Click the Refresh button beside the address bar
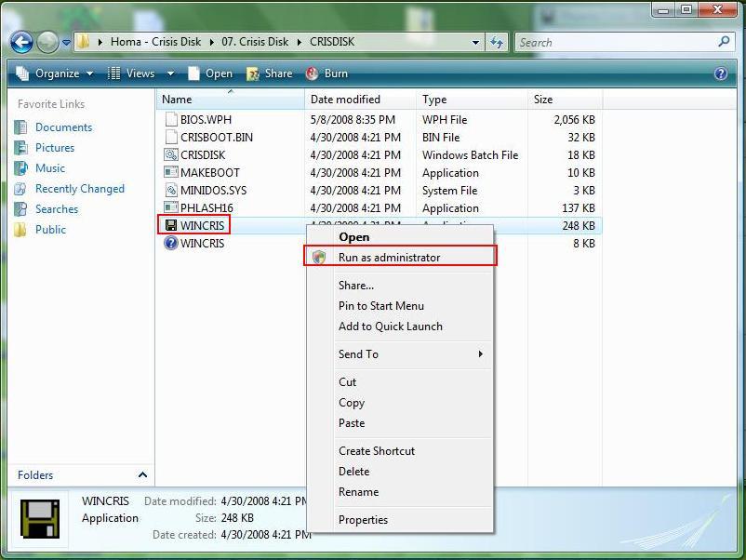Screen dimensions: 746x560 pyautogui.click(x=497, y=43)
